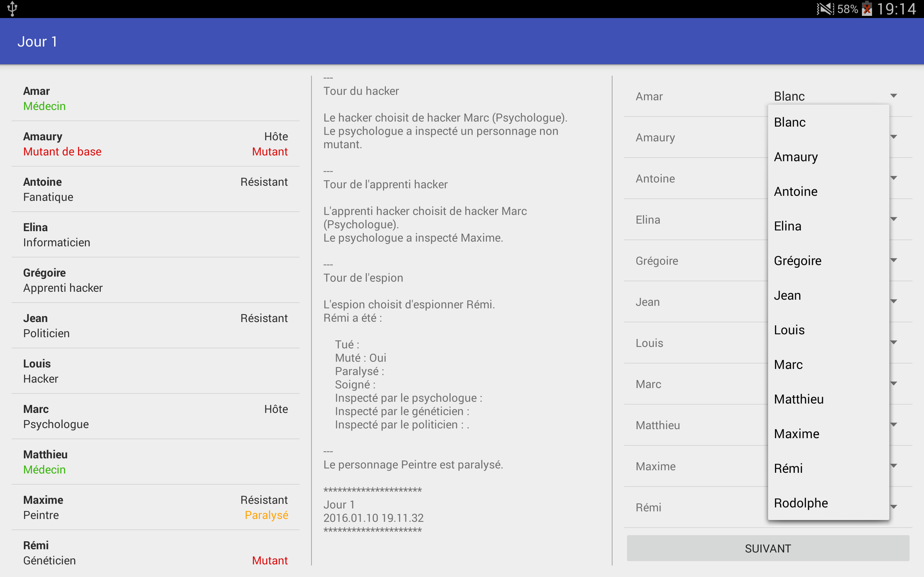
Task: Select Maxime Peintre paralysé player row
Action: (156, 507)
